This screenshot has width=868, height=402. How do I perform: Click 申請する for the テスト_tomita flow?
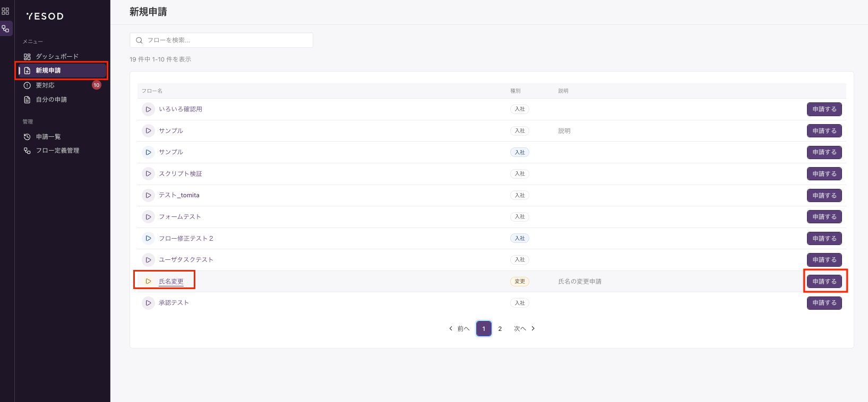(824, 196)
